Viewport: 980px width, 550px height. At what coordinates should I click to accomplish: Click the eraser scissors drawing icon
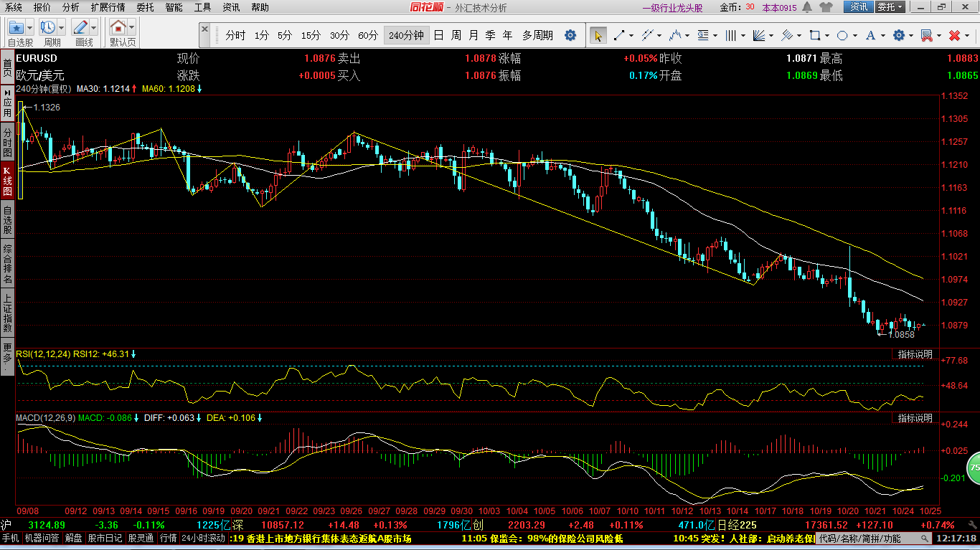click(x=926, y=35)
